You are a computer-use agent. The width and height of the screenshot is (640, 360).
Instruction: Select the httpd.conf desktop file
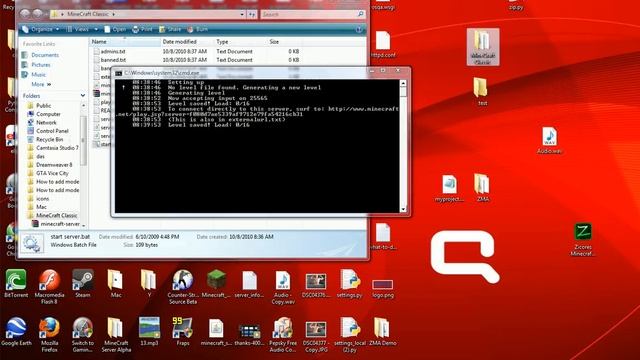click(x=382, y=44)
